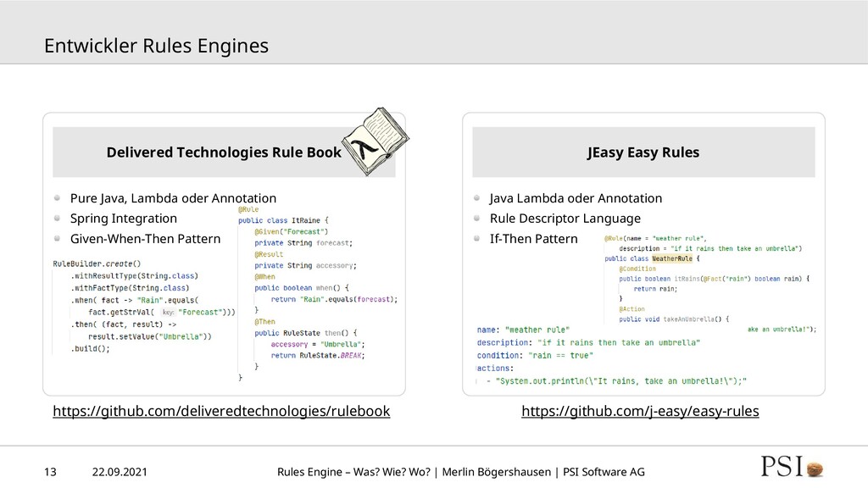Open the deliveredtechnologies rulebook GitHub link
The width and height of the screenshot is (868, 488).
[221, 411]
